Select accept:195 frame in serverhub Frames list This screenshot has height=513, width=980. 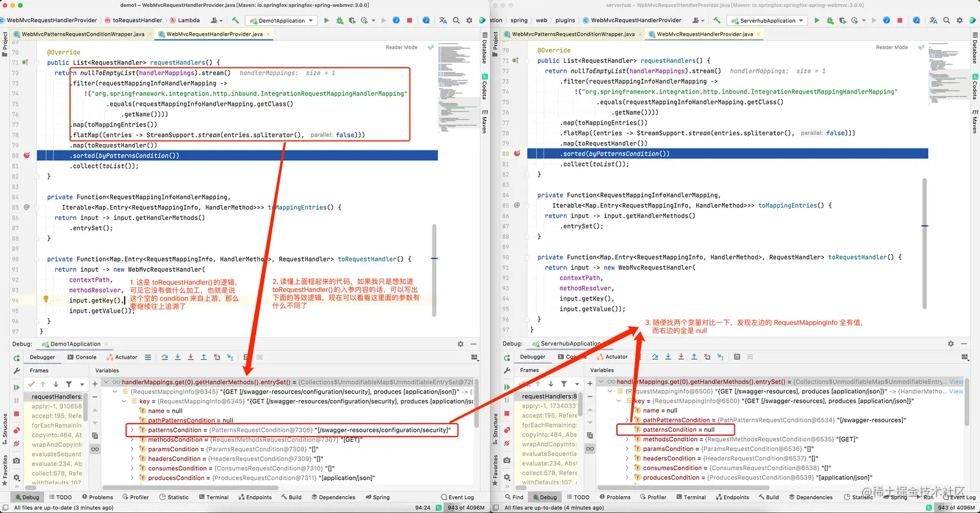click(549, 416)
